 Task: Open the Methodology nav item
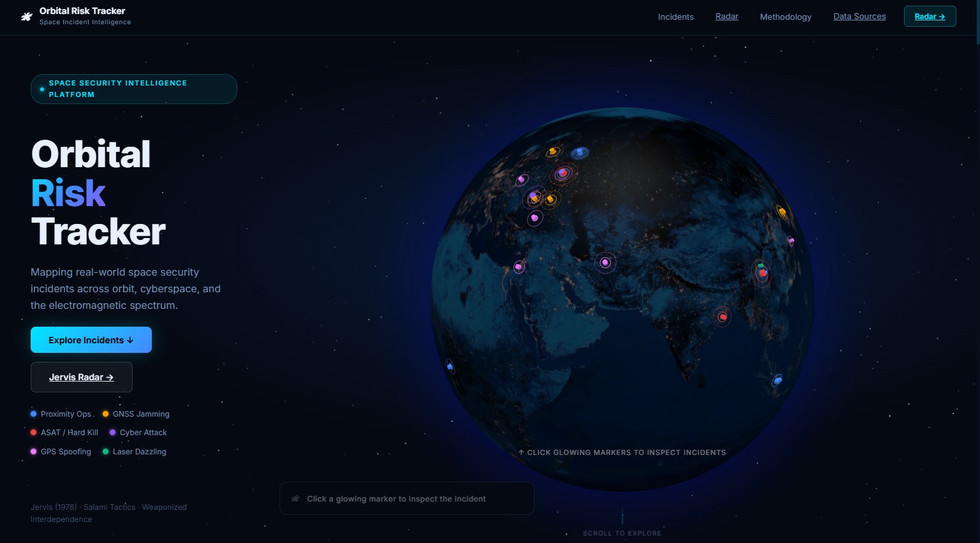[x=785, y=17]
